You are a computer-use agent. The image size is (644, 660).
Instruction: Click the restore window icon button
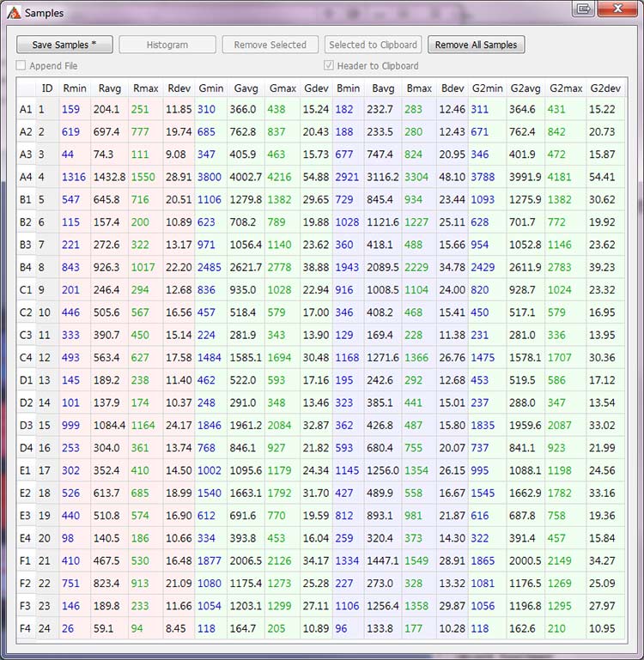point(583,9)
